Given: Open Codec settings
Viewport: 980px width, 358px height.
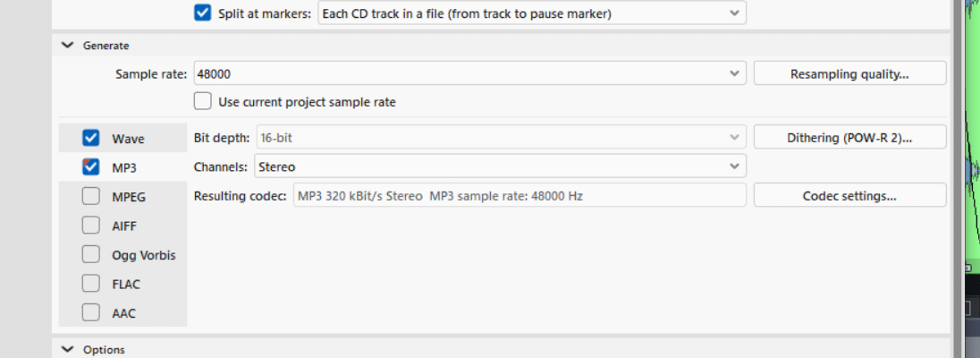Looking at the screenshot, I should pos(849,195).
